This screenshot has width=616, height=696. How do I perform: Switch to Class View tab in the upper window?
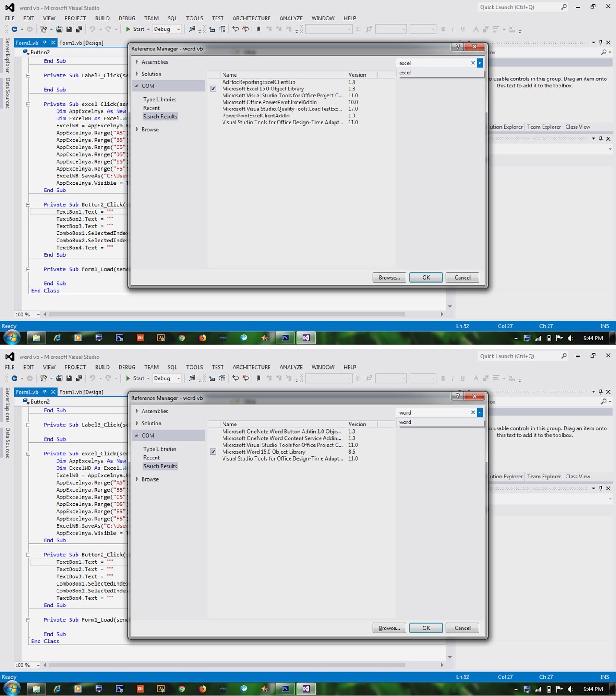pyautogui.click(x=578, y=127)
